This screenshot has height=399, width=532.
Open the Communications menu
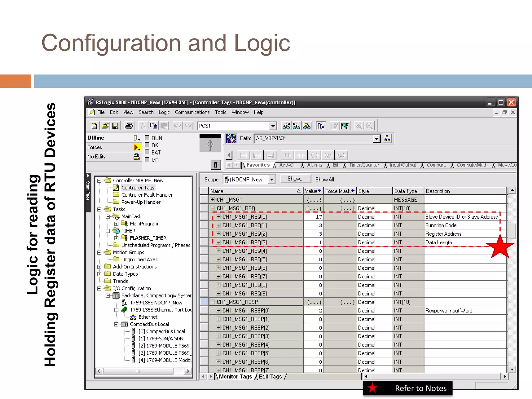(x=192, y=112)
